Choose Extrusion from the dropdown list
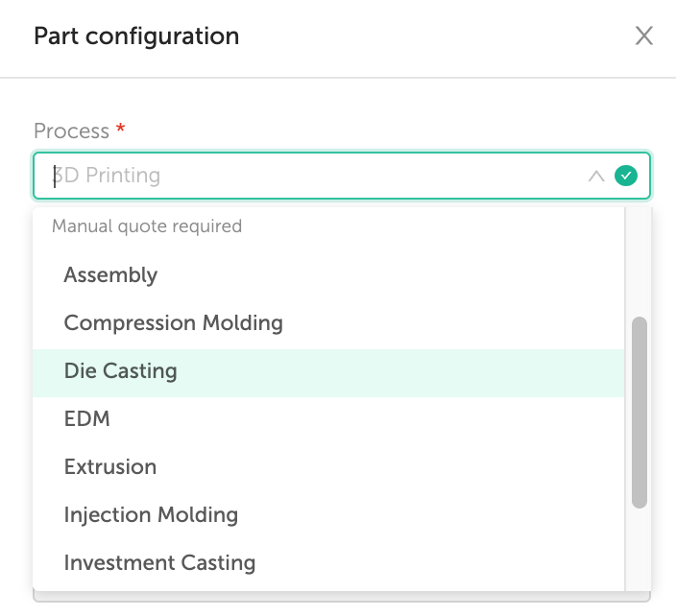The width and height of the screenshot is (676, 616). click(328, 466)
